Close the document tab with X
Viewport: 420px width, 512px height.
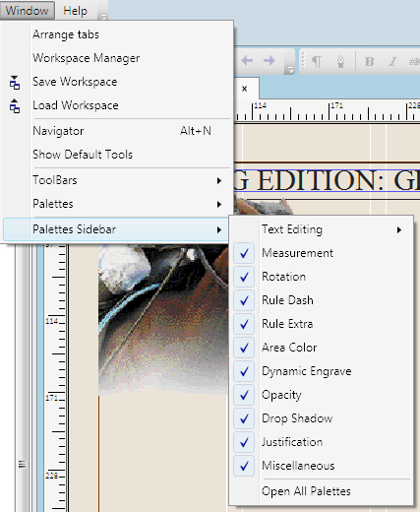244,89
